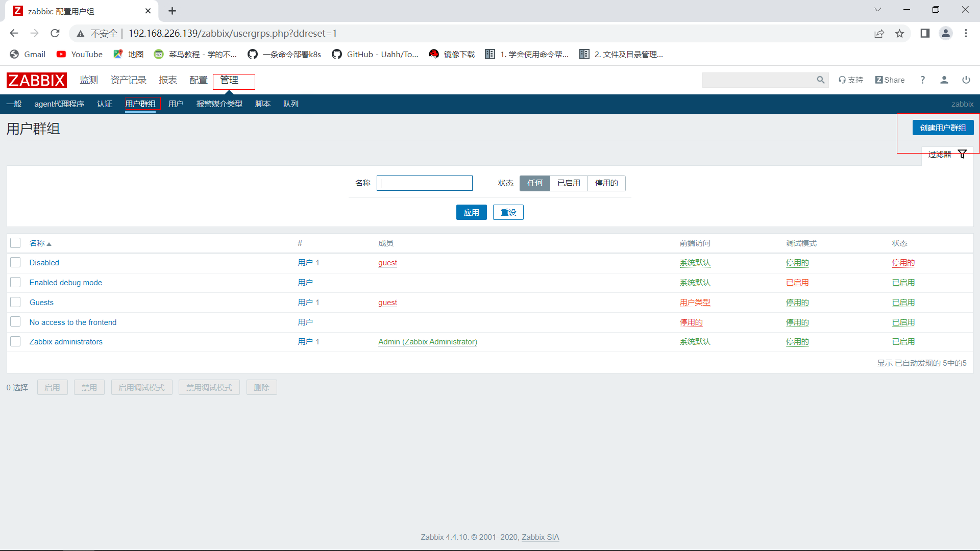Open the 配置 main menu
Viewport: 980px width, 551px height.
[x=198, y=80]
